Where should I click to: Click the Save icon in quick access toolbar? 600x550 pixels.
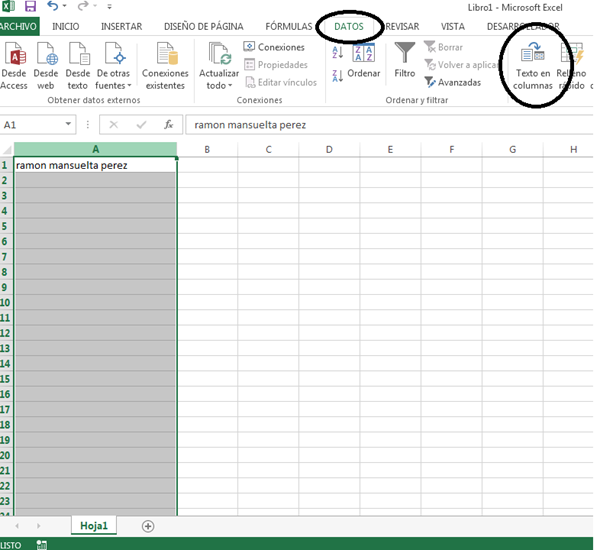tap(30, 7)
